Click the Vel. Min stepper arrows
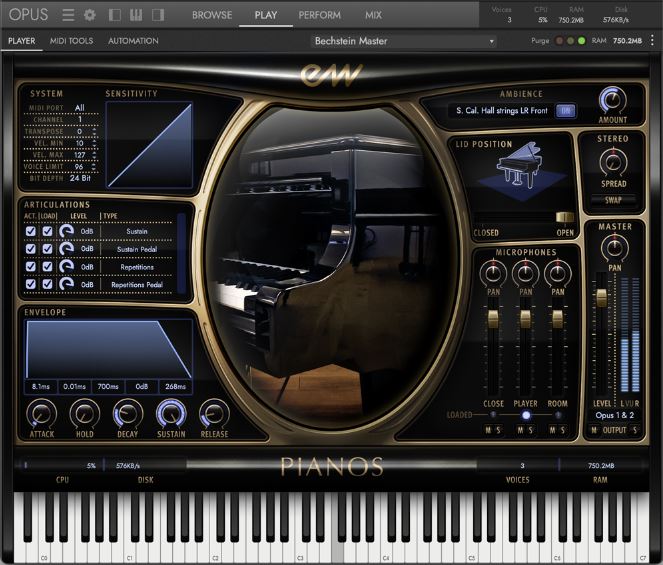Image resolution: width=663 pixels, height=565 pixels. [x=94, y=143]
